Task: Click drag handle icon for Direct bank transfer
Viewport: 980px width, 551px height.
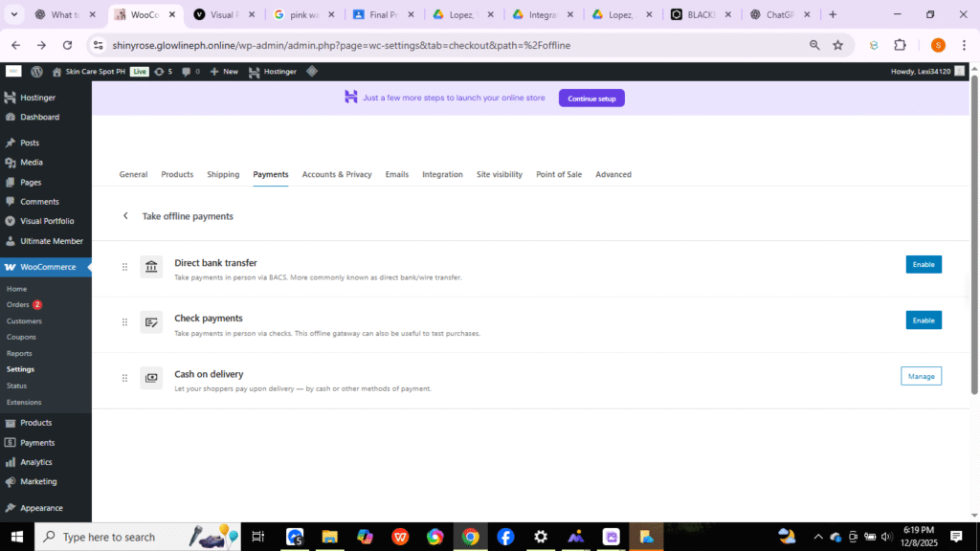Action: pyautogui.click(x=124, y=267)
